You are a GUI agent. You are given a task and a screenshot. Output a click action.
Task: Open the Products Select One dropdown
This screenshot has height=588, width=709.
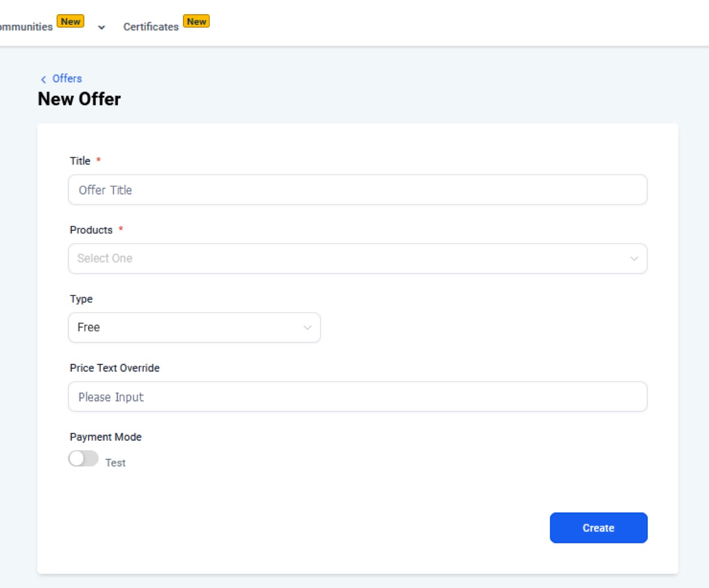[358, 258]
